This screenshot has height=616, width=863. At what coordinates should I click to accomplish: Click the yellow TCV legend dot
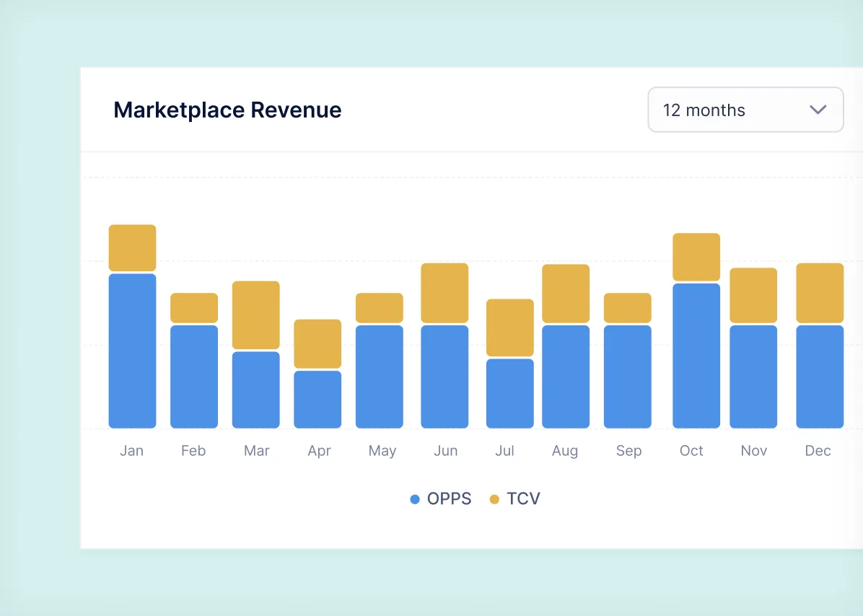click(494, 499)
